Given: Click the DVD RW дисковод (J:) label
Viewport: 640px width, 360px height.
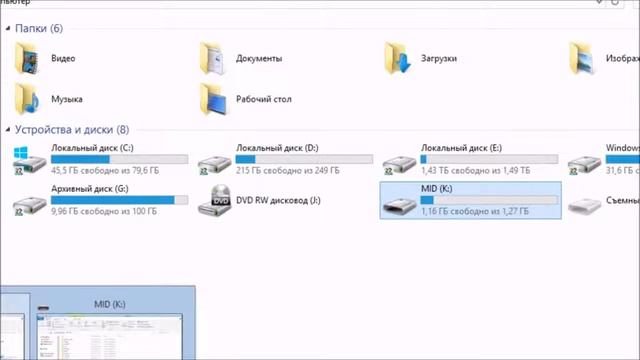Looking at the screenshot, I should [278, 200].
